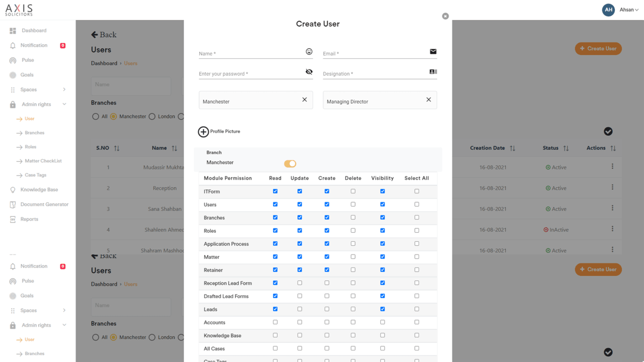Click the Profile Picture label
The height and width of the screenshot is (362, 644).
(x=225, y=132)
